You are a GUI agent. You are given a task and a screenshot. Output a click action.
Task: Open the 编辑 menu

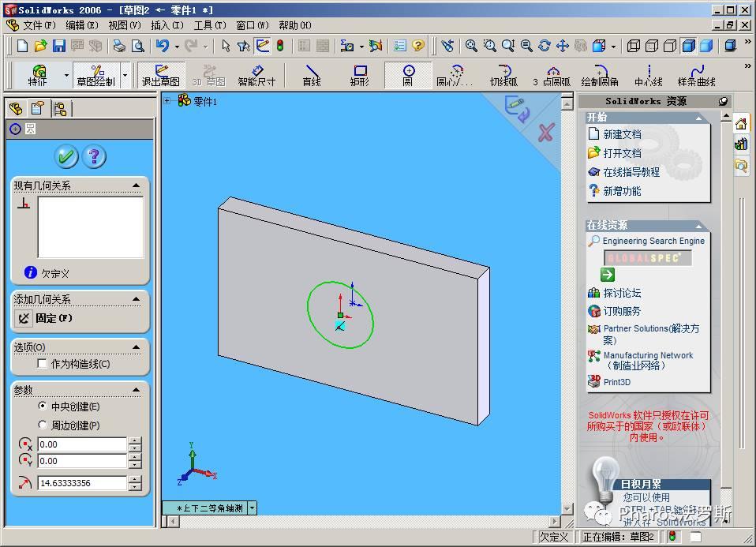coord(81,25)
